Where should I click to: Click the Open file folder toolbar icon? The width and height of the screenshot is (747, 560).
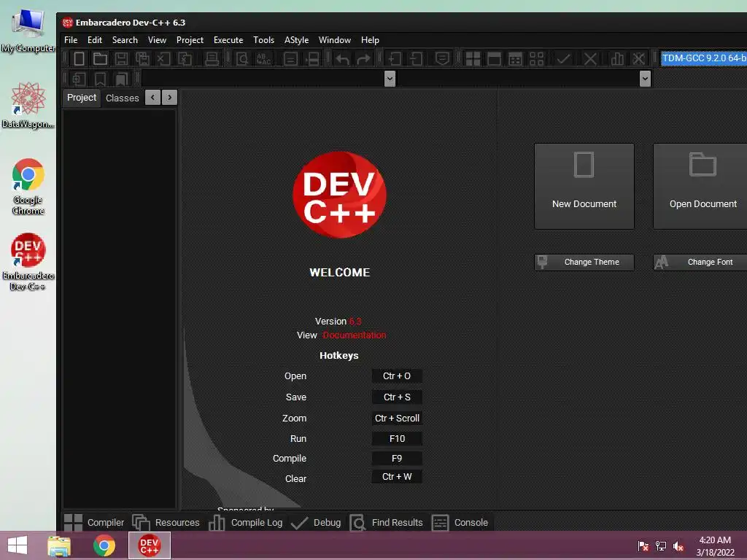click(x=100, y=58)
